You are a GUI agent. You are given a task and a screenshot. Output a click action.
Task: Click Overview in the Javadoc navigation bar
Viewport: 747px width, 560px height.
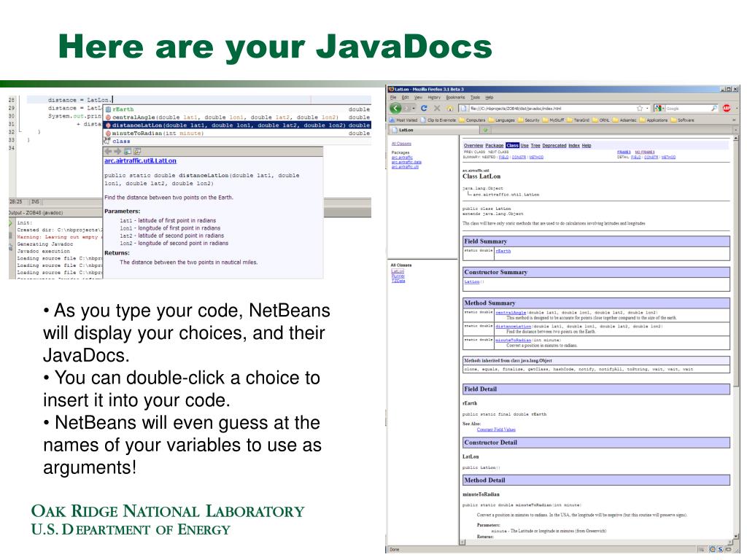point(473,145)
